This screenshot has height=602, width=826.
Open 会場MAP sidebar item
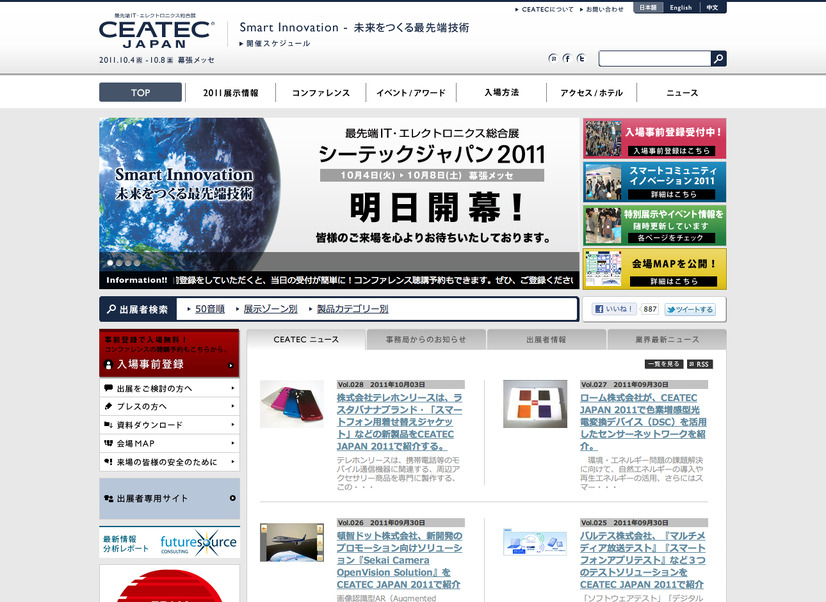tap(169, 443)
